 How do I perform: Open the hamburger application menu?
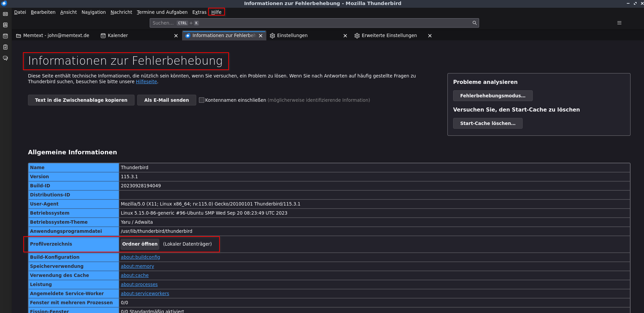coord(619,23)
